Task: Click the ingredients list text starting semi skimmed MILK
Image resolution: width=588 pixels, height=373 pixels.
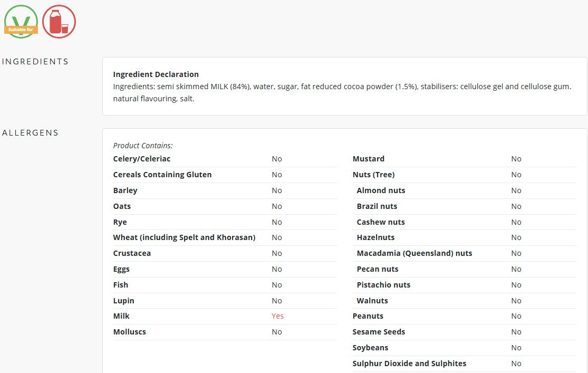Action: (342, 92)
